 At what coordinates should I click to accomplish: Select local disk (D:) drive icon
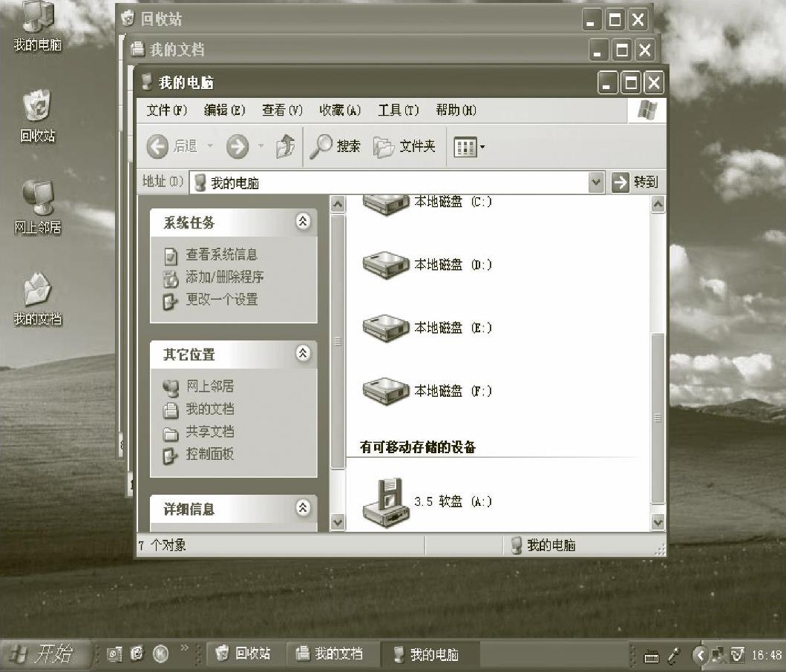pyautogui.click(x=385, y=265)
